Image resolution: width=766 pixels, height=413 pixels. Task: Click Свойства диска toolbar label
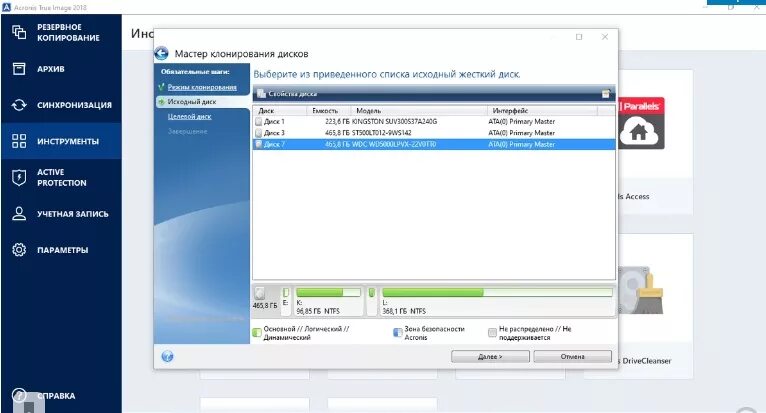(x=292, y=93)
